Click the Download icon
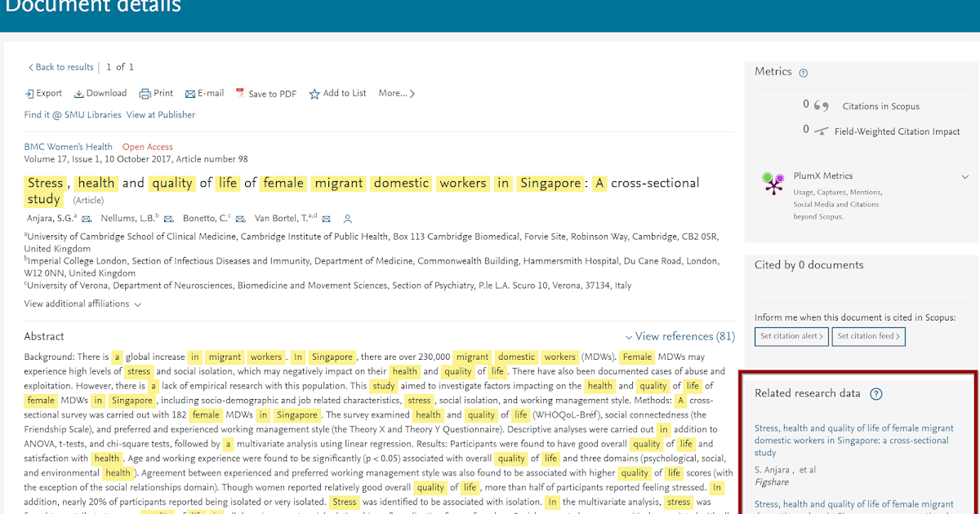 (78, 93)
